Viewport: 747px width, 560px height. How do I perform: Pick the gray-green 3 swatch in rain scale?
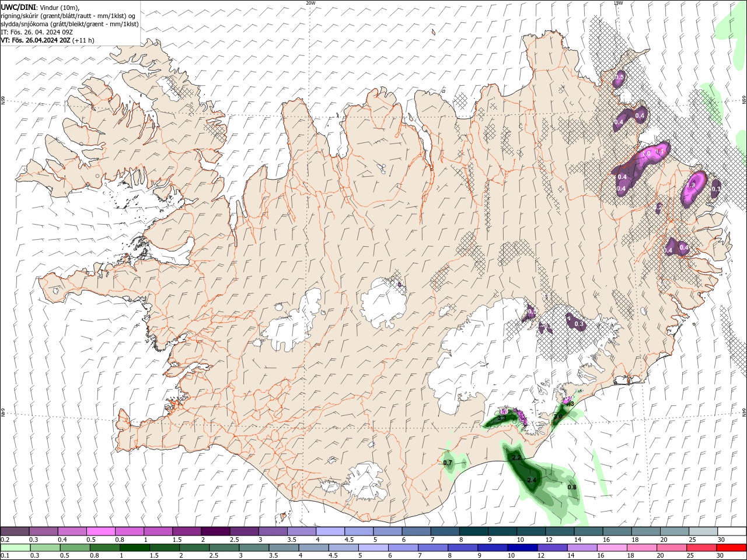pyautogui.click(x=254, y=548)
